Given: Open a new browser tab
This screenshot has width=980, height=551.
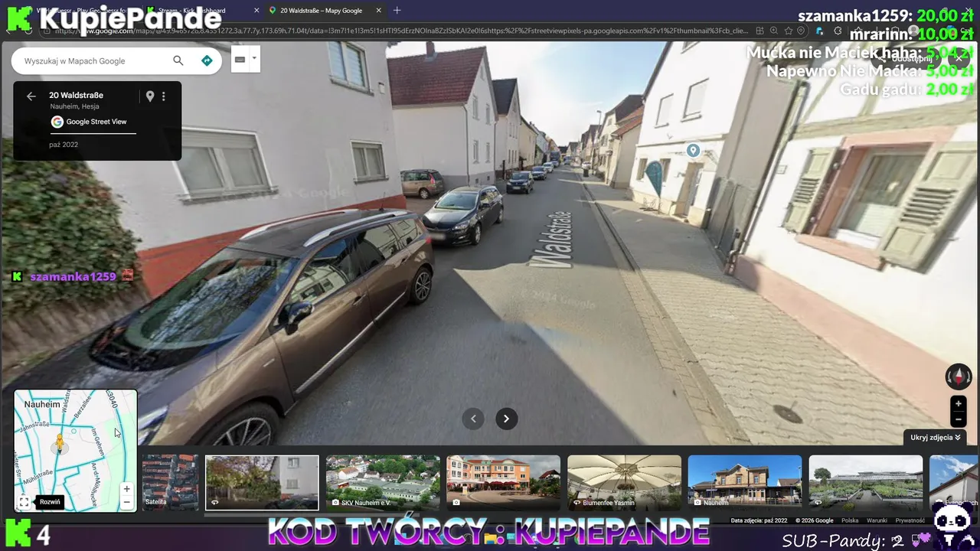Looking at the screenshot, I should point(397,11).
